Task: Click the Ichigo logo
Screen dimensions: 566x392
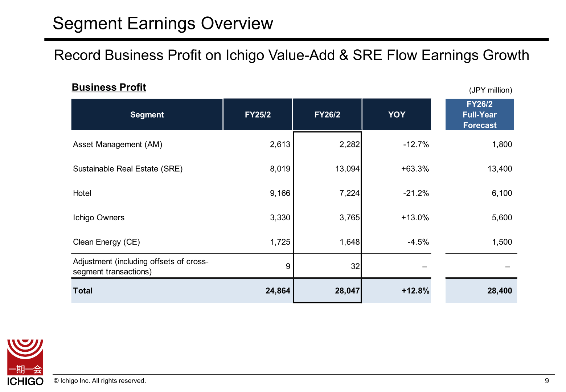Action: click(x=25, y=362)
